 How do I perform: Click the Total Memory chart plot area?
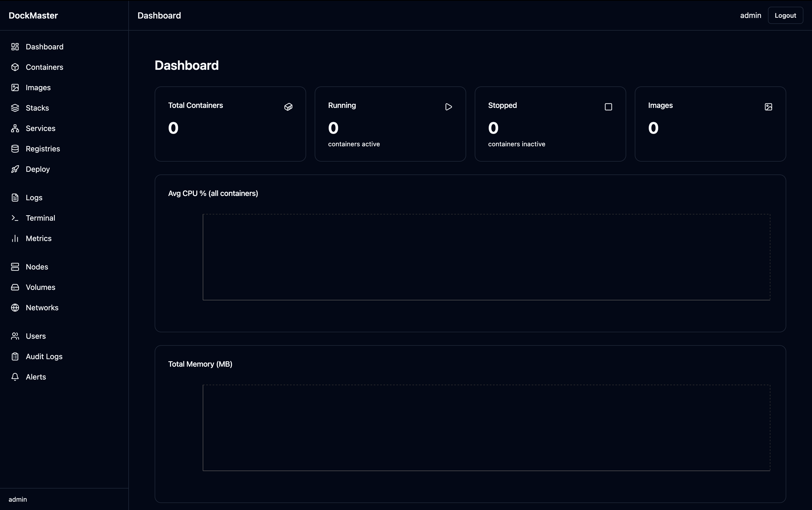[486, 428]
